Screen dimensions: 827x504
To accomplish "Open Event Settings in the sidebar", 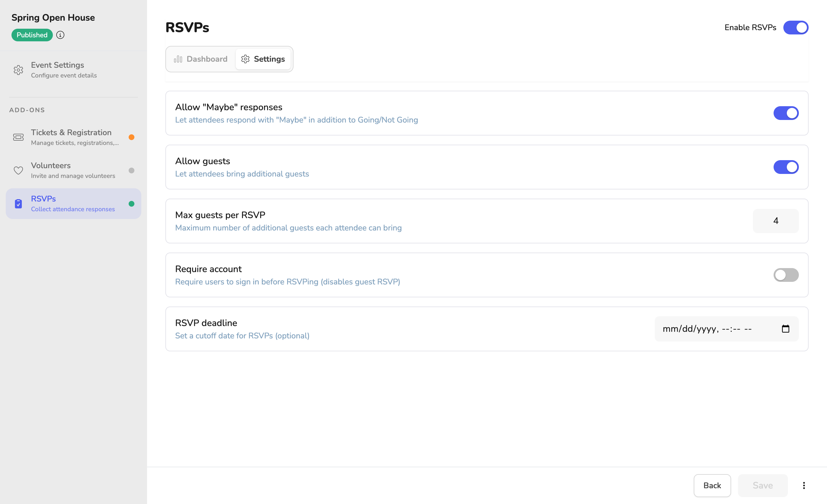I will pos(74,70).
